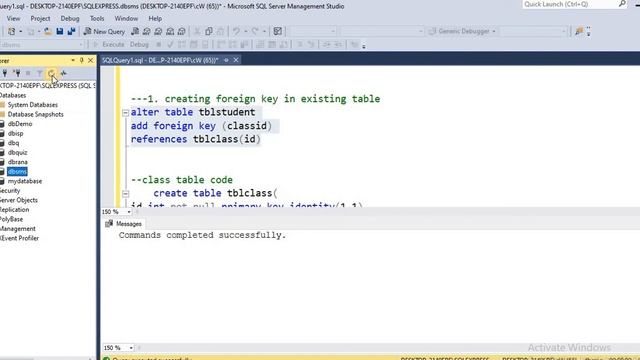
Task: Click Refresh icon in Object Explorer
Action: 51,73
